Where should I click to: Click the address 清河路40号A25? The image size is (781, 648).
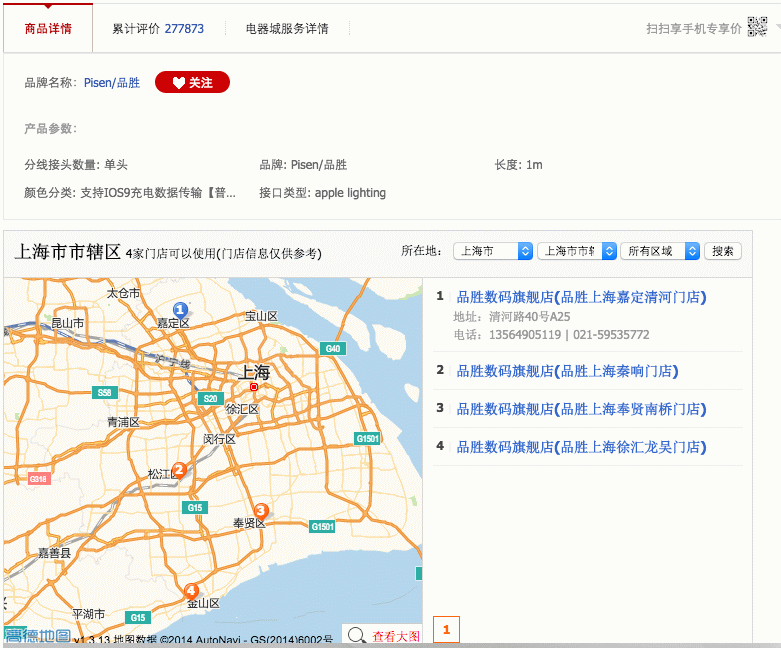pos(529,317)
